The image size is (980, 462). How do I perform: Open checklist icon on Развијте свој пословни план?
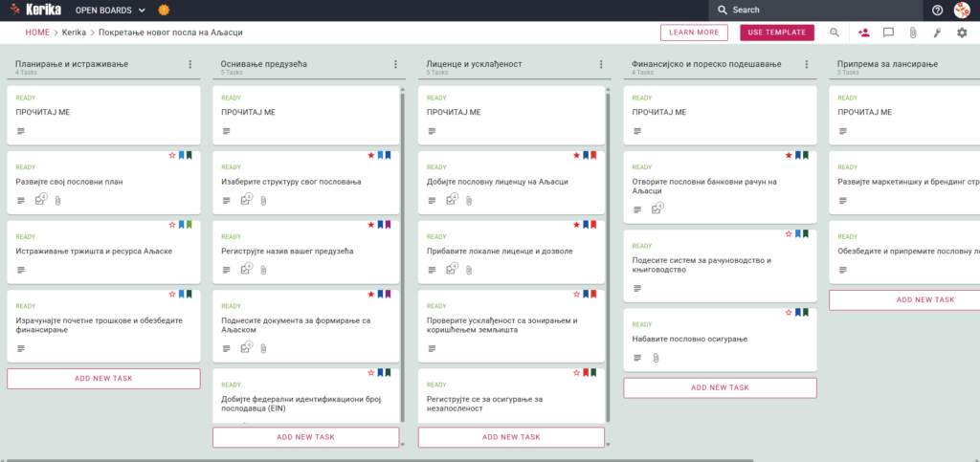click(41, 200)
